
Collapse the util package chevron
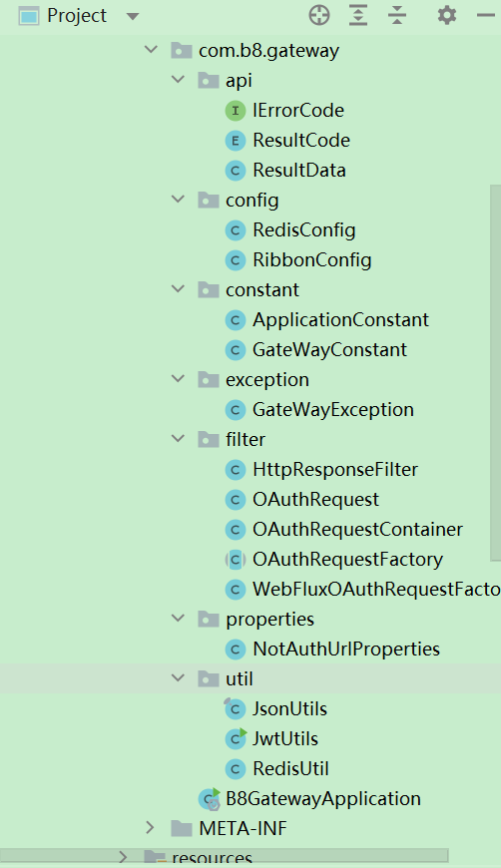pyautogui.click(x=179, y=678)
